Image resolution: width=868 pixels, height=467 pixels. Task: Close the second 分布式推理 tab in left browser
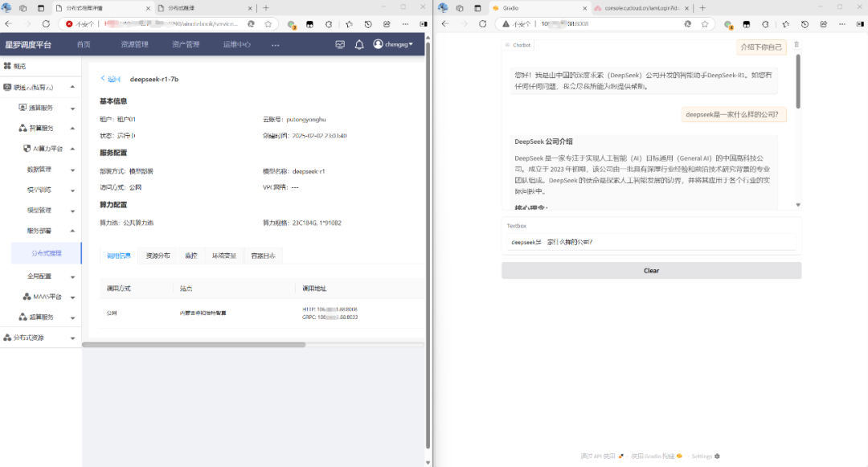pos(250,8)
